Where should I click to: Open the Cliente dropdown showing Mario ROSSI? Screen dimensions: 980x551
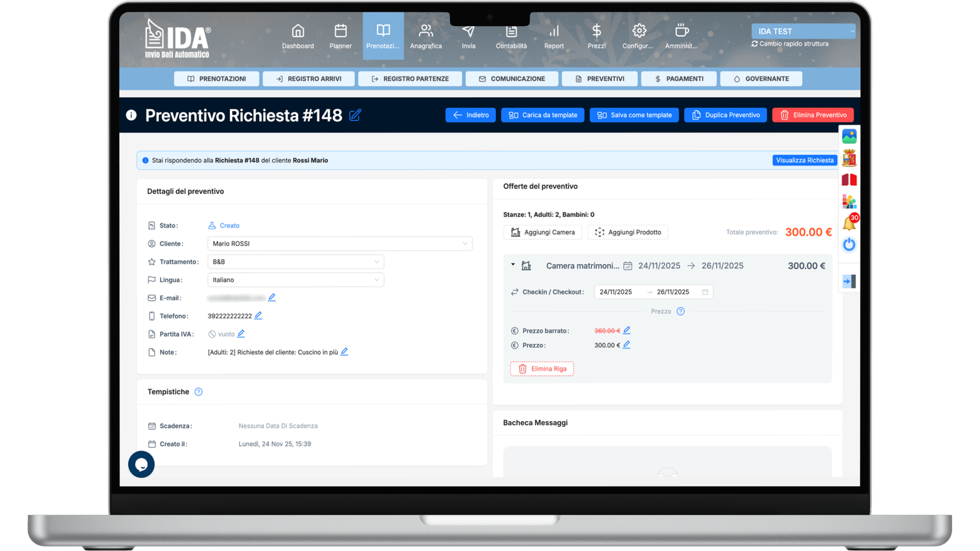[340, 244]
